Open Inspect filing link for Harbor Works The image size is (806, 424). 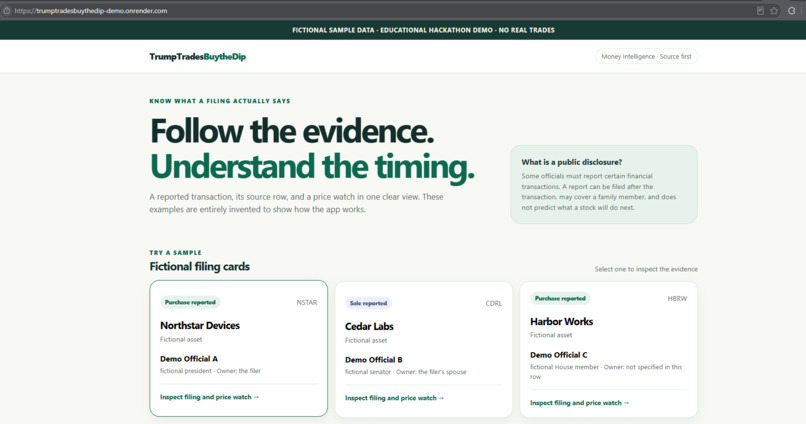(579, 403)
